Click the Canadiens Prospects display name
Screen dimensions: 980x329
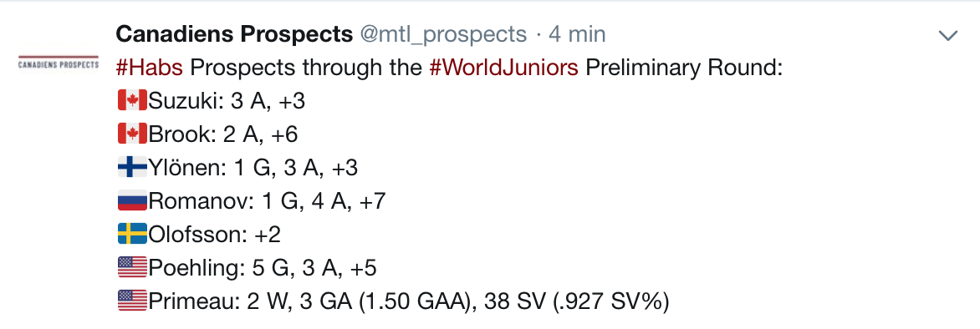click(x=234, y=34)
